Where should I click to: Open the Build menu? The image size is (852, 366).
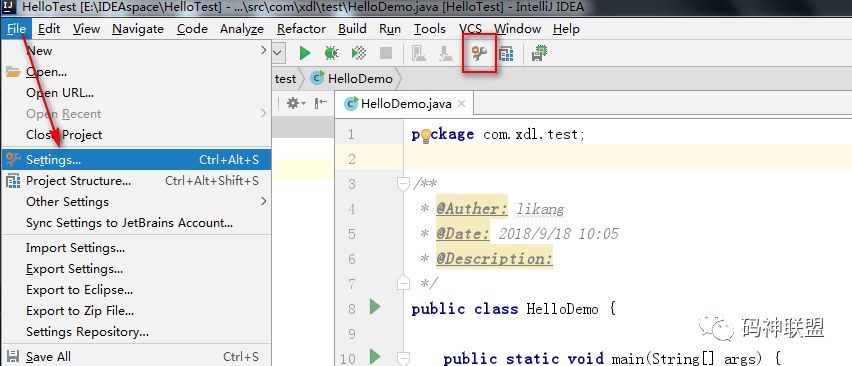tap(352, 29)
